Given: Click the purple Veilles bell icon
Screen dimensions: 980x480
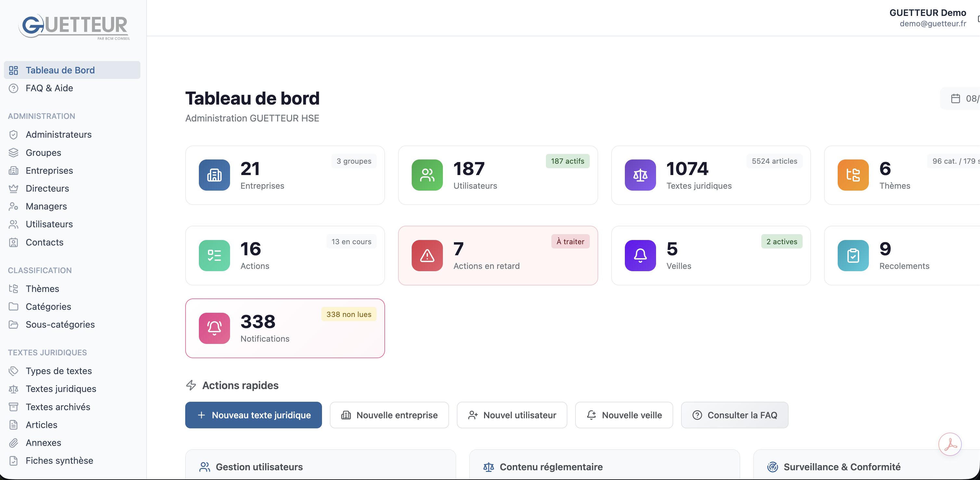Looking at the screenshot, I should (640, 255).
